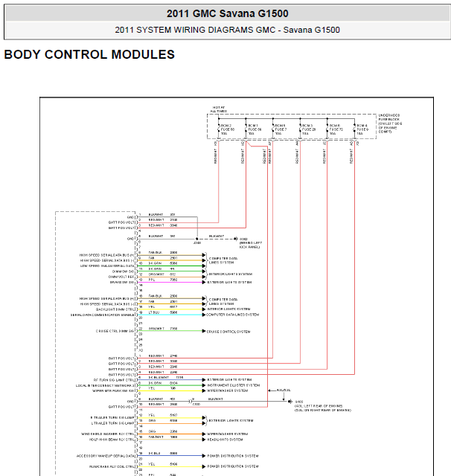This screenshot has height=476, width=451.
Task: Click 'INTERIOR LIGHTS SYSTEM' on the backlight dimm wire
Action: pyautogui.click(x=228, y=309)
